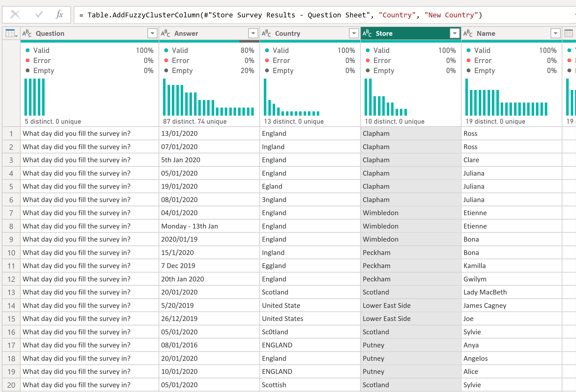Viewport: 576px width, 392px height.
Task: Click the ABC type icon for Name
Action: (468, 33)
